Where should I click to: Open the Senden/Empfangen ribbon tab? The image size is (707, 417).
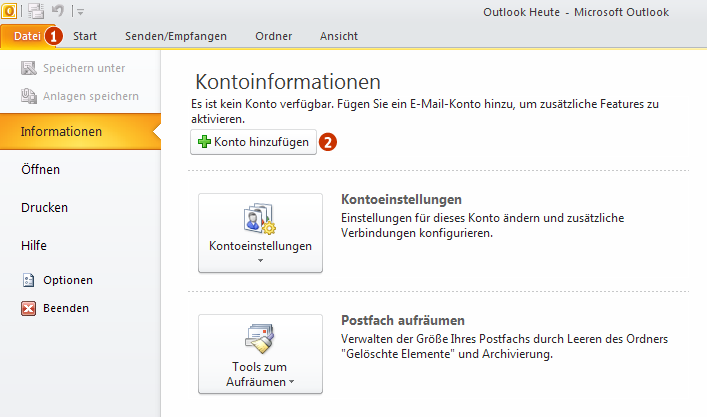click(176, 36)
